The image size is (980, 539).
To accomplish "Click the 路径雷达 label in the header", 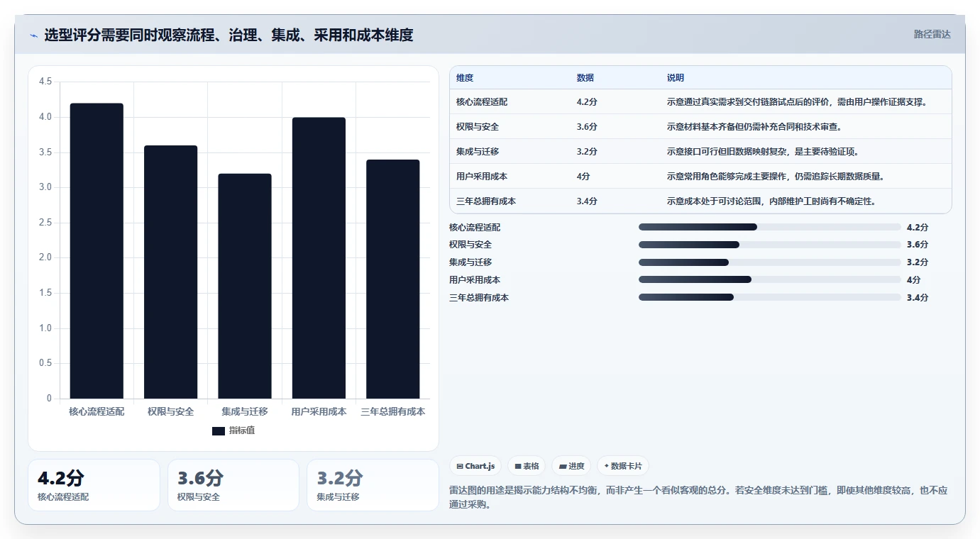I will 932,34.
